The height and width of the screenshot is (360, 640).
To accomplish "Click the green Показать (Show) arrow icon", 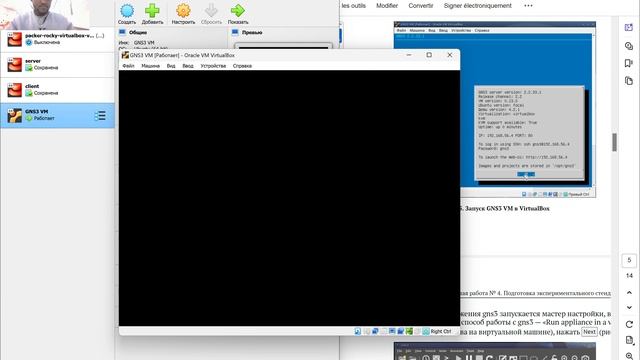I will tap(238, 14).
